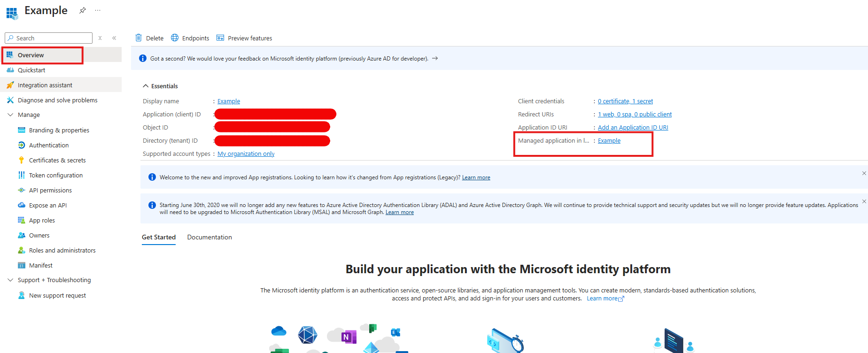Screen dimensions: 868x353
Task: Open Endpoints from the toolbar
Action: click(x=190, y=38)
